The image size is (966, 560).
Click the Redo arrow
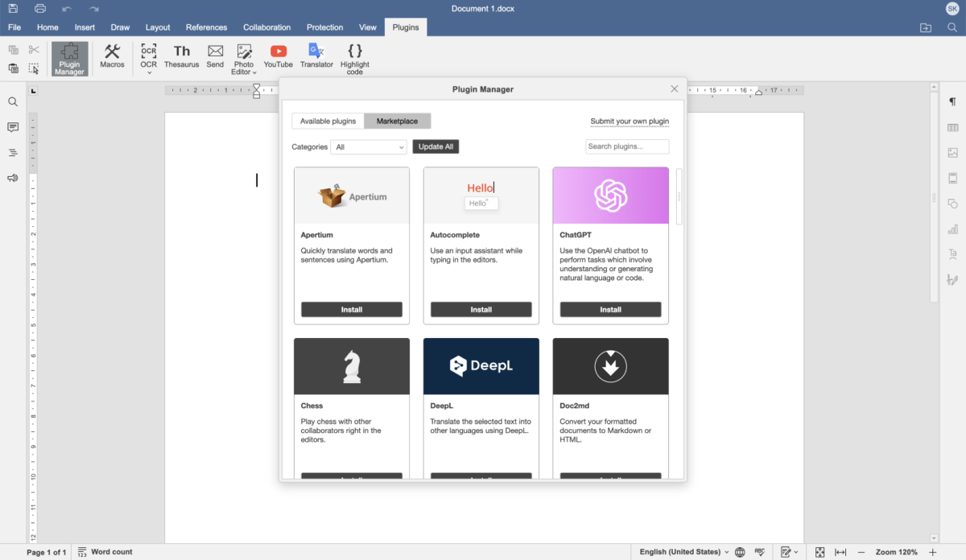tap(94, 8)
